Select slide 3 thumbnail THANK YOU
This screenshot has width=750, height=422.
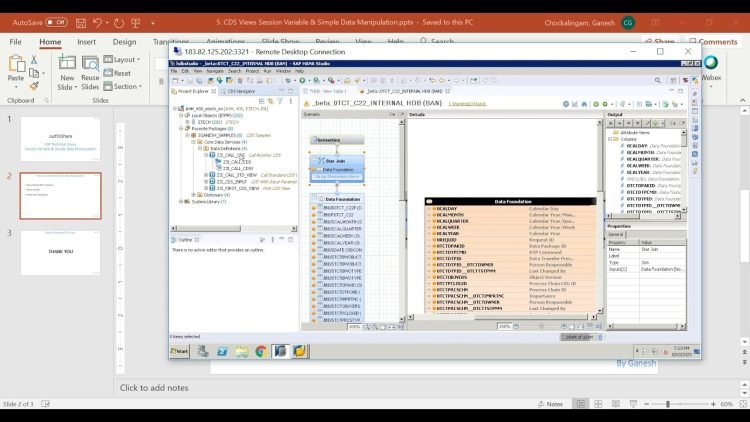tap(60, 253)
